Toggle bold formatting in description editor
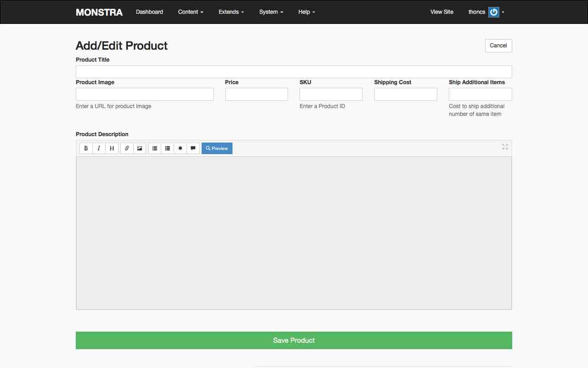The image size is (588, 368). [x=86, y=148]
